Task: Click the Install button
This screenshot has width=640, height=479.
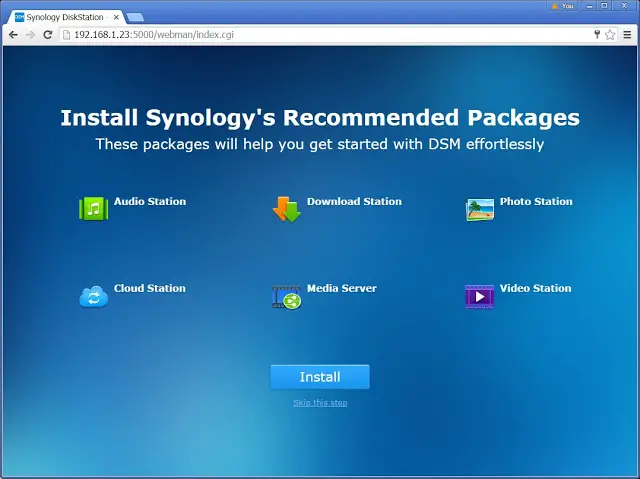Action: pyautogui.click(x=320, y=377)
